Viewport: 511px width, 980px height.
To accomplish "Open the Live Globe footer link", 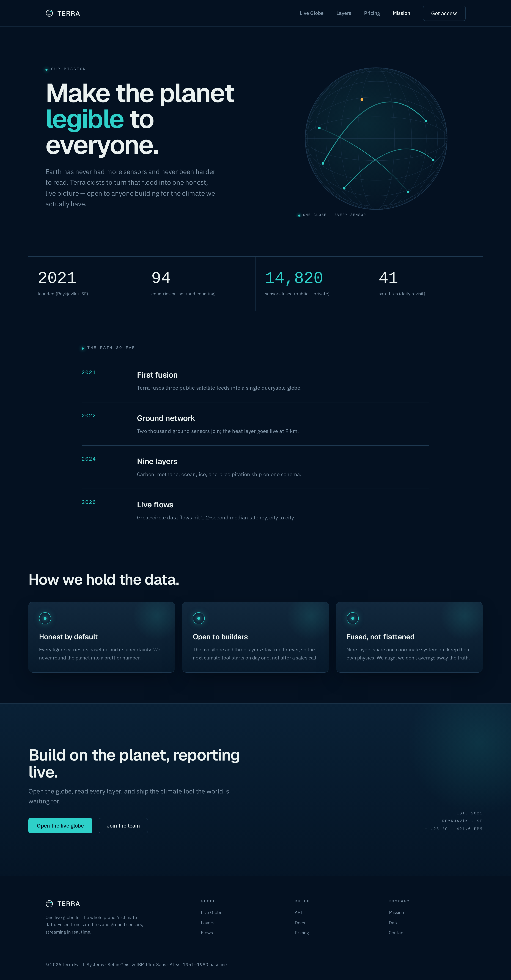I will click(212, 912).
